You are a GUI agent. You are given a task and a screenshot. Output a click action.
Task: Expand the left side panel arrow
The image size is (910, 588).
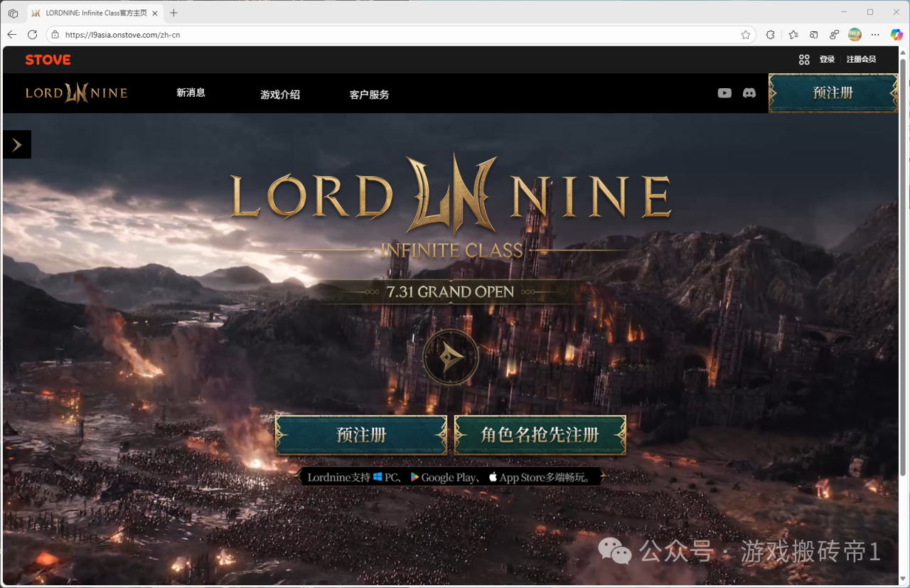(x=17, y=145)
